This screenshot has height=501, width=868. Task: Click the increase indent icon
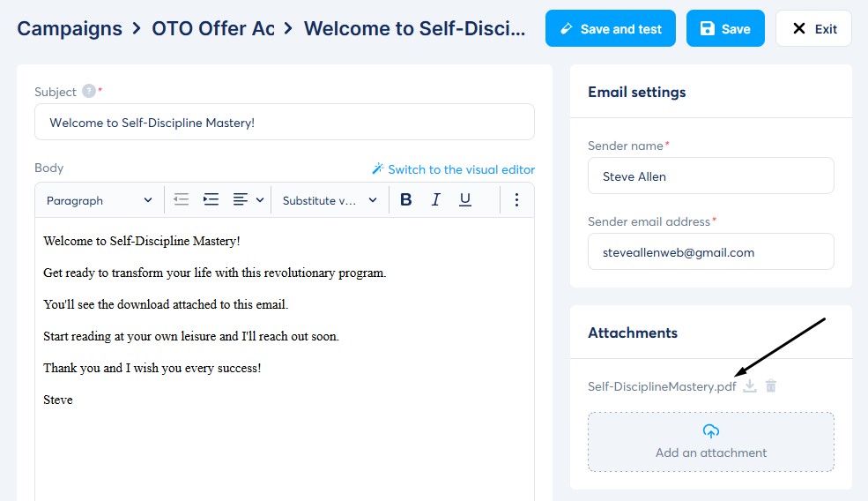pyautogui.click(x=211, y=200)
